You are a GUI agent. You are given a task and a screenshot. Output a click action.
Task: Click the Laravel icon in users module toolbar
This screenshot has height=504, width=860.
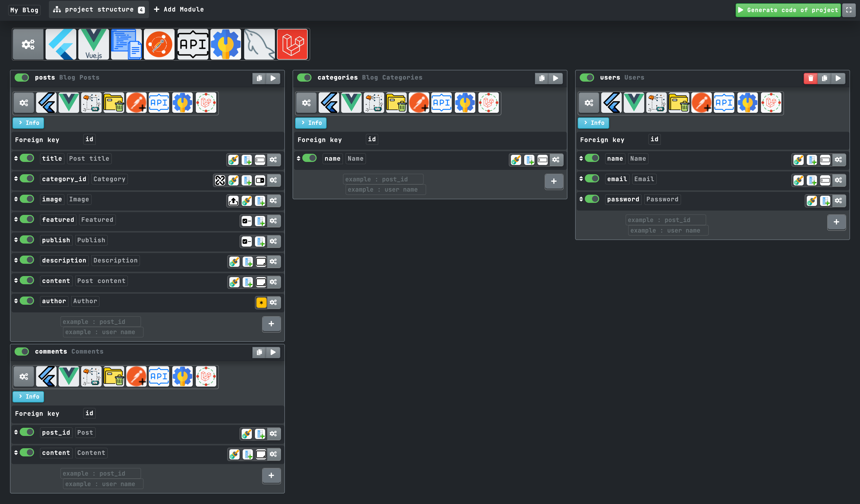click(x=771, y=103)
